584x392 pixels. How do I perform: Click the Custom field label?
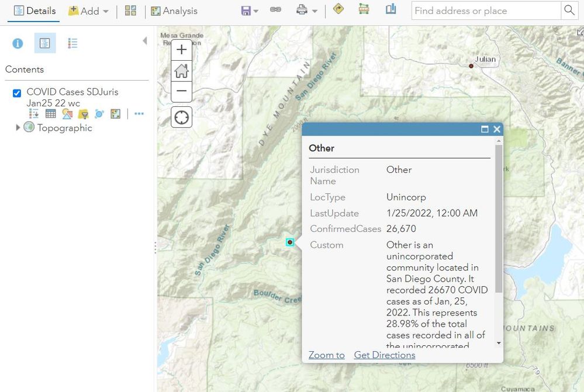click(327, 245)
